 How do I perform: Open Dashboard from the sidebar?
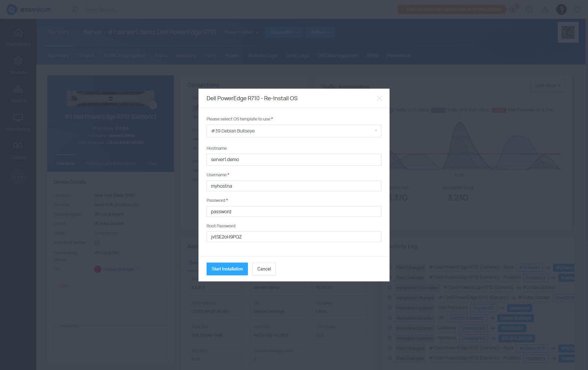pyautogui.click(x=18, y=38)
